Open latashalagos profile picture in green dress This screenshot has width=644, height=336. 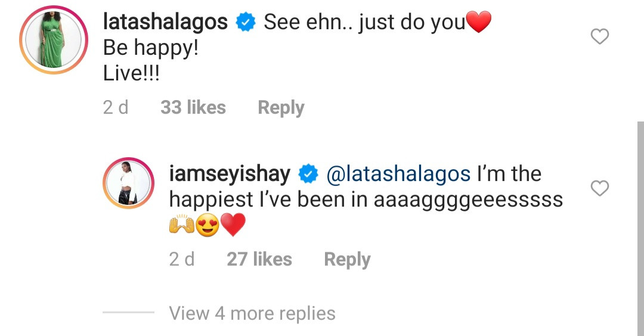click(x=54, y=40)
